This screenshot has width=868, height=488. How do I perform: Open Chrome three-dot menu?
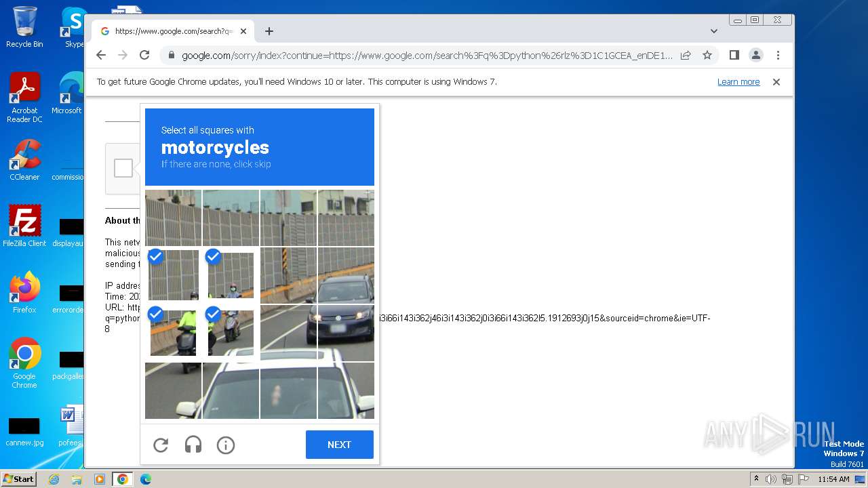click(778, 56)
